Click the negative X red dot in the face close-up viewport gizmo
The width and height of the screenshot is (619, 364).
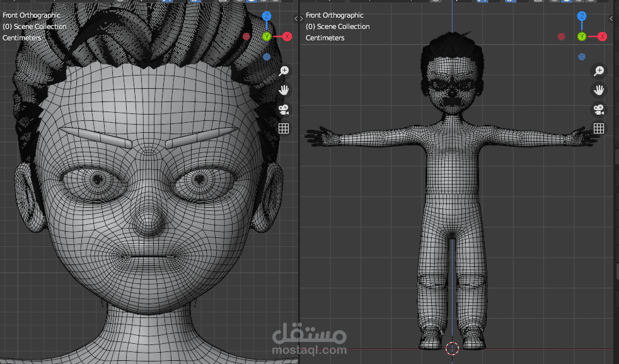click(246, 37)
